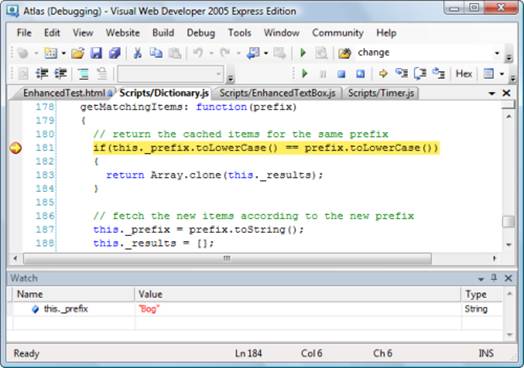
Task: Click the Break All pause icon
Action: point(323,74)
